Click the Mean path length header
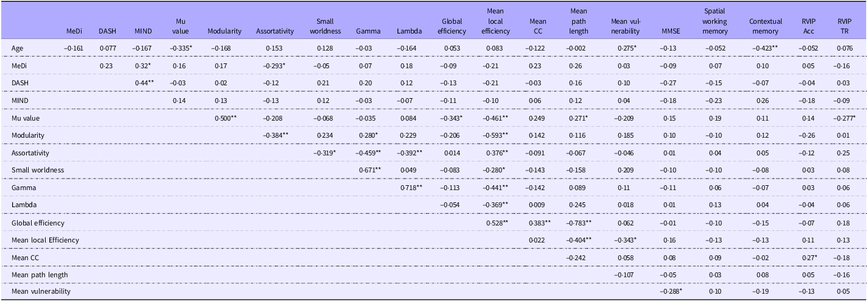Image resolution: width=868 pixels, height=301 pixels. [x=579, y=20]
